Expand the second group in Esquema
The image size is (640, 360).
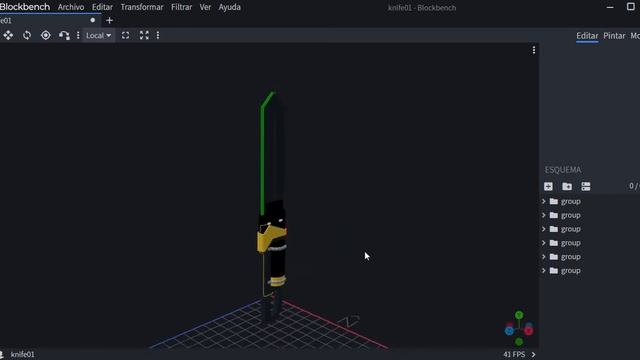544,215
